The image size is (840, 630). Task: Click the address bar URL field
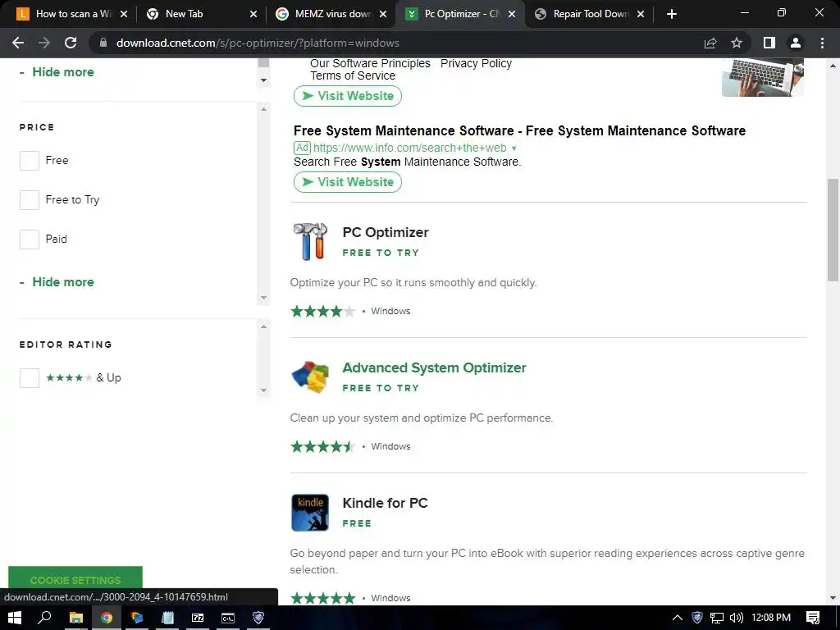point(396,43)
